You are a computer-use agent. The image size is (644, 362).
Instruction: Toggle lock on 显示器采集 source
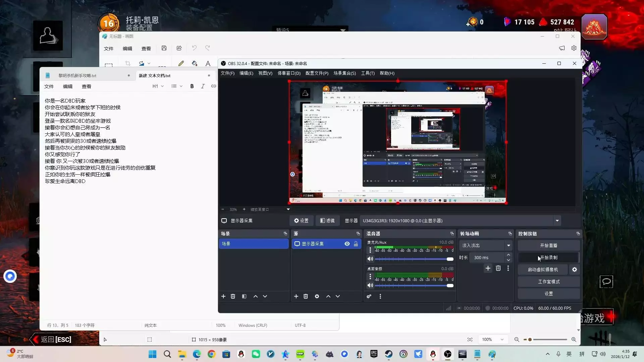point(356,244)
